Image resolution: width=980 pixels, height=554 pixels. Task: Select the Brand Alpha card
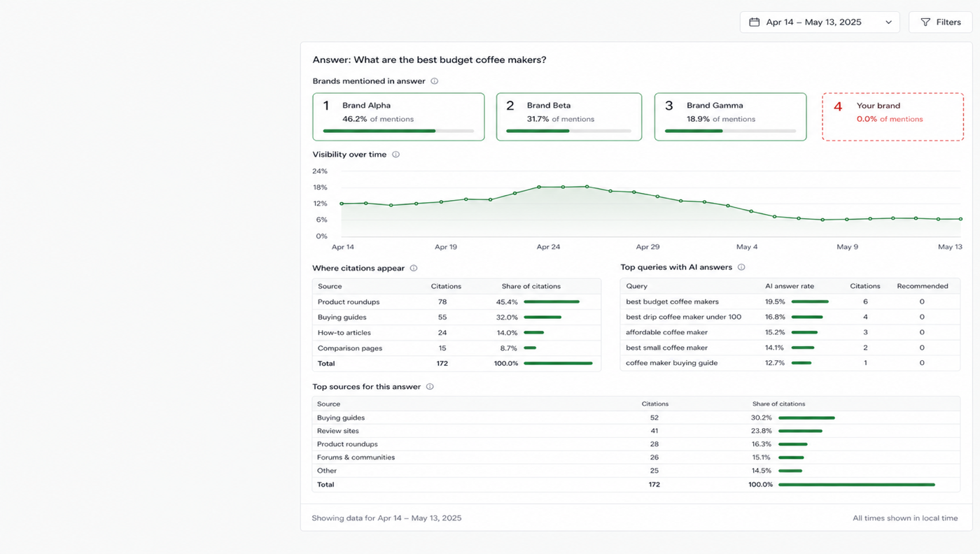point(398,117)
